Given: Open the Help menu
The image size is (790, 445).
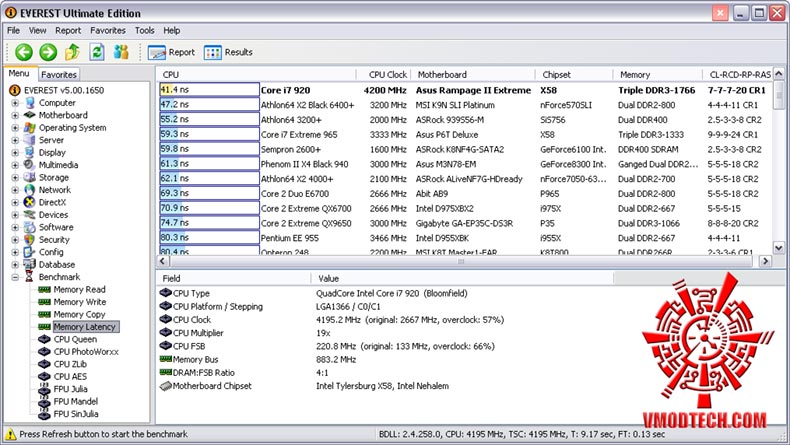Looking at the screenshot, I should [171, 31].
